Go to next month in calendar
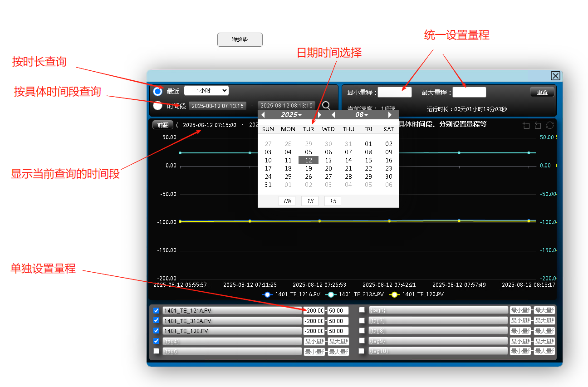The height and width of the screenshot is (387, 588). tap(390, 115)
